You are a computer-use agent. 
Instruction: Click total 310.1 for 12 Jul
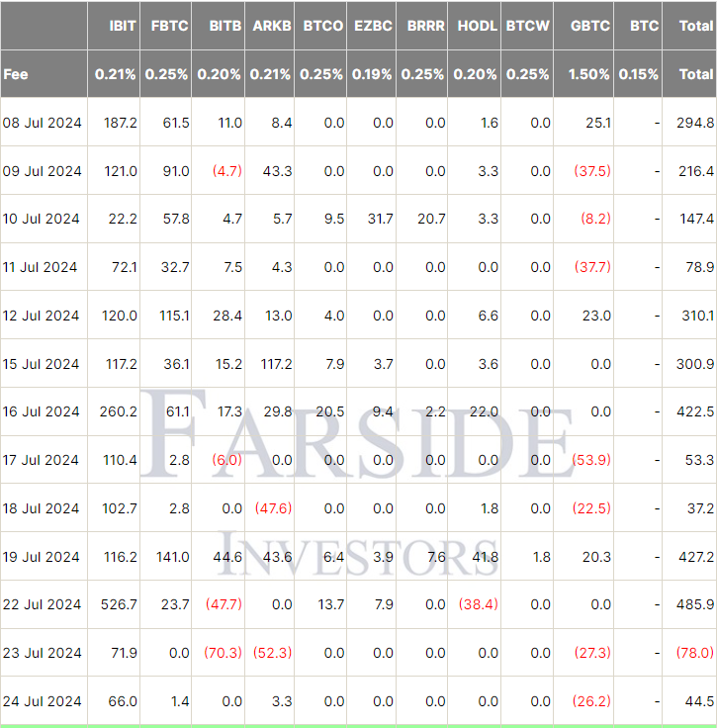click(x=698, y=316)
